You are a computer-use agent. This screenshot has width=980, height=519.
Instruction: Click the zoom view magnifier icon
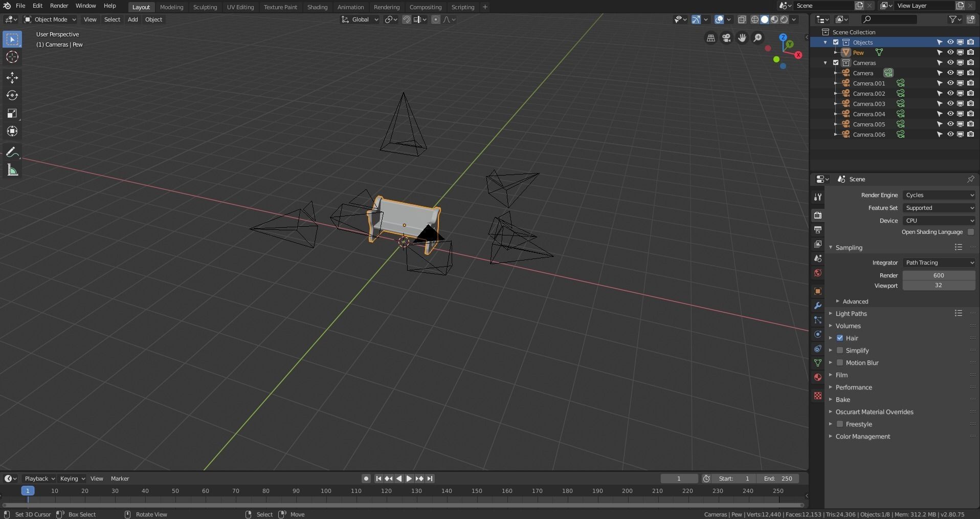[758, 38]
